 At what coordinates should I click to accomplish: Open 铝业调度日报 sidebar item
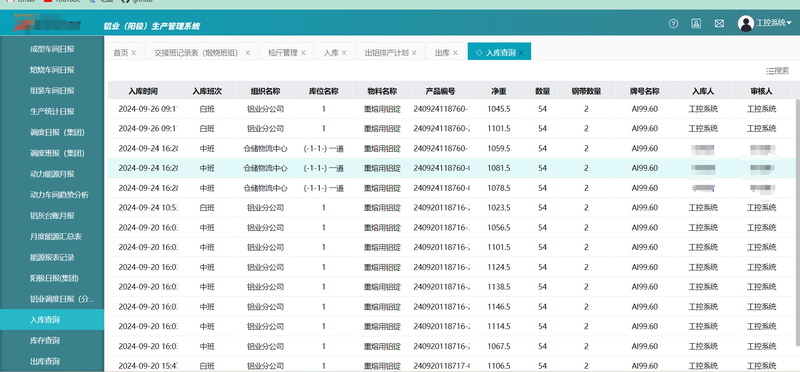[x=52, y=299]
